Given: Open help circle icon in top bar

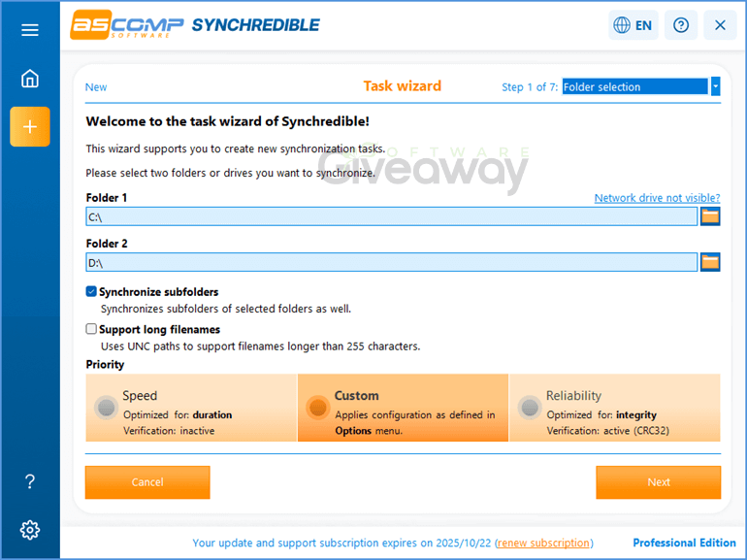Looking at the screenshot, I should tap(681, 25).
